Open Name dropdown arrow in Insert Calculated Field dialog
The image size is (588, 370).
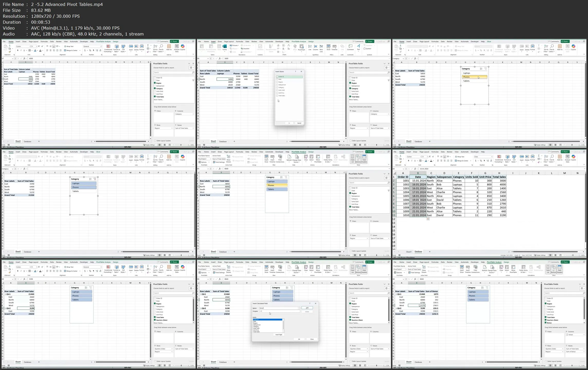pyautogui.click(x=299, y=308)
